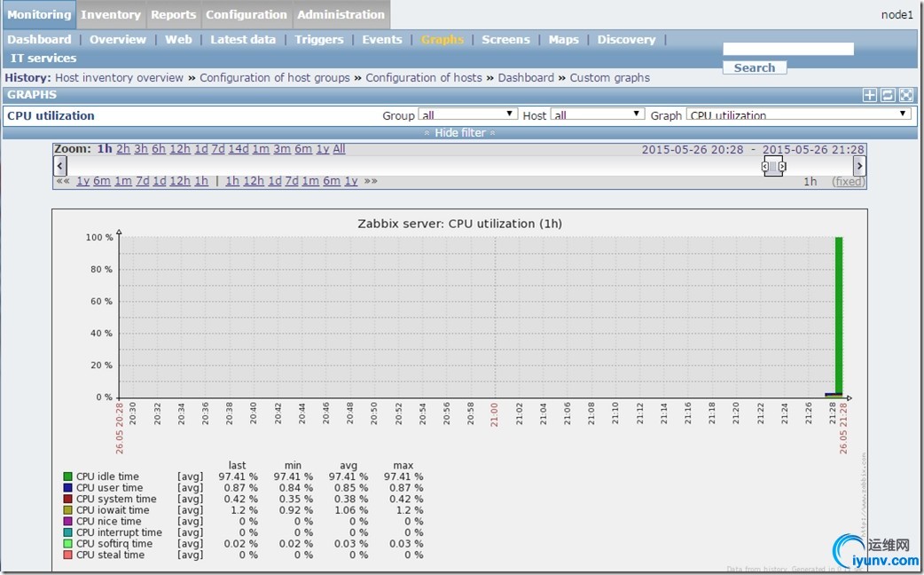Screen dimensions: 924x575
Task: Click the «« move-back marker
Action: click(x=63, y=181)
